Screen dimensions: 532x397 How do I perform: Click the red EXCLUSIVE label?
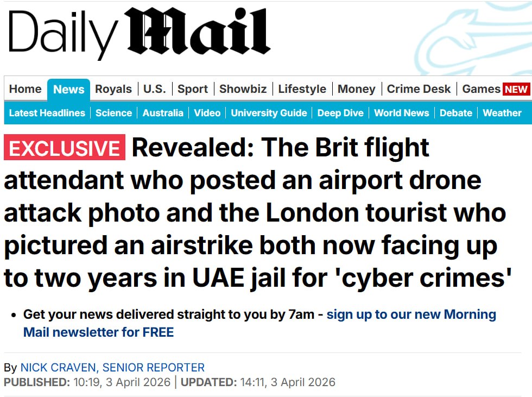point(65,148)
